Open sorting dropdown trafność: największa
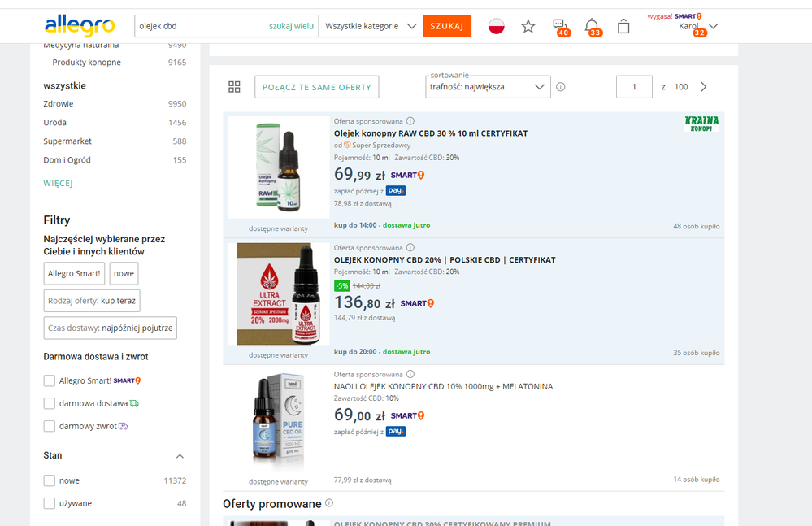This screenshot has height=526, width=812. [488, 87]
